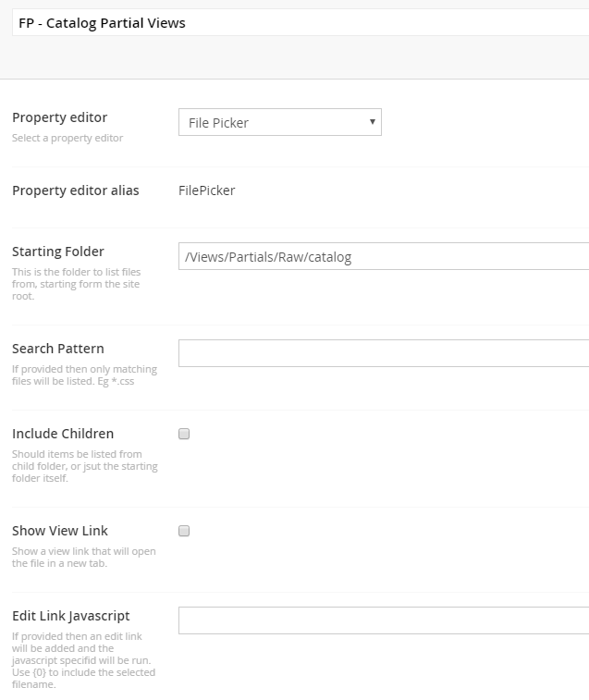Click the 'FilePicker' property editor alias text

207,190
